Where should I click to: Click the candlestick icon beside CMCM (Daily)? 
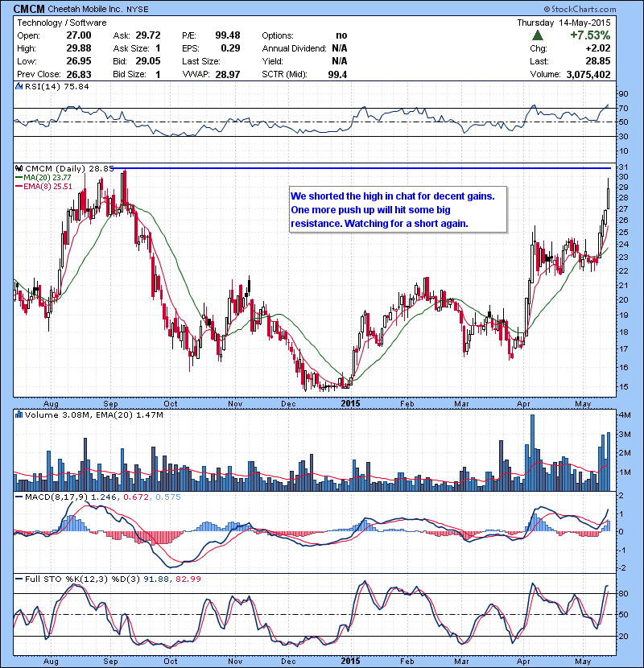pyautogui.click(x=19, y=168)
